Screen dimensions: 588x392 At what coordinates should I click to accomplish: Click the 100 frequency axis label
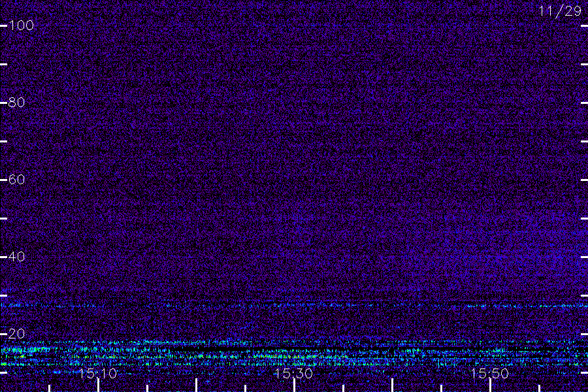coord(21,25)
